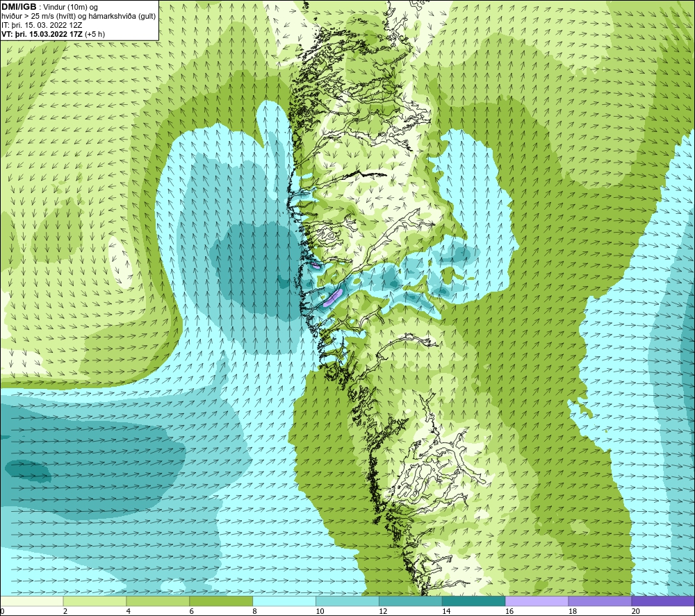Click the 4–6 m/s green legend swatch
695x616 pixels.
pyautogui.click(x=158, y=601)
